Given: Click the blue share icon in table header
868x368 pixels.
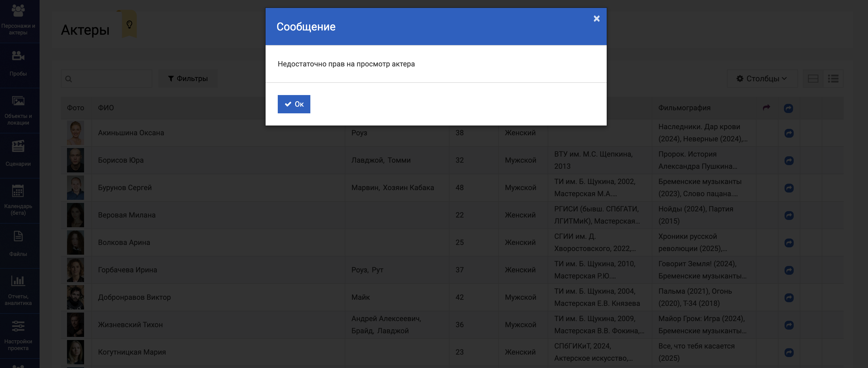Looking at the screenshot, I should point(789,108).
